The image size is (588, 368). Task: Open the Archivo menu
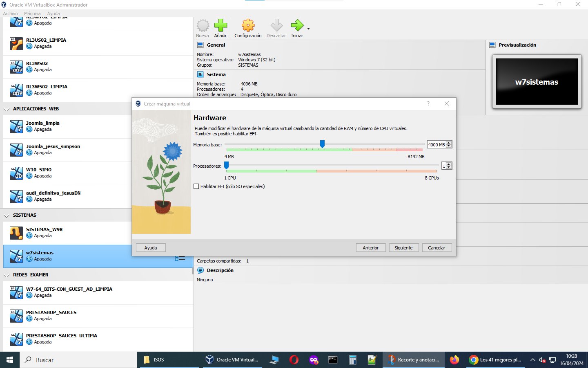point(11,13)
